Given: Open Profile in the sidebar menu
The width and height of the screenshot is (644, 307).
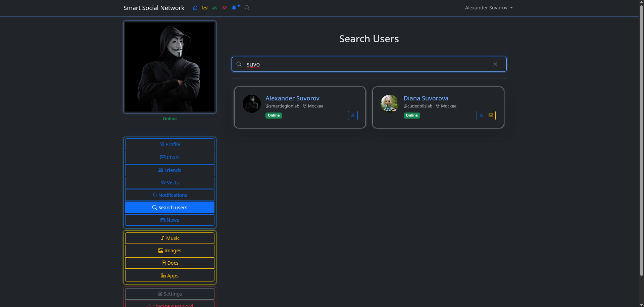Looking at the screenshot, I should 170,144.
